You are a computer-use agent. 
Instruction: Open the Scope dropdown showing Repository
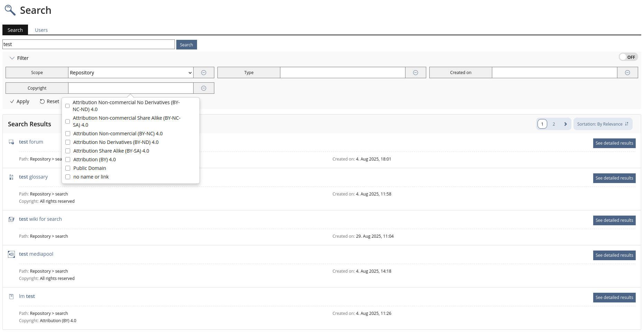(x=131, y=73)
